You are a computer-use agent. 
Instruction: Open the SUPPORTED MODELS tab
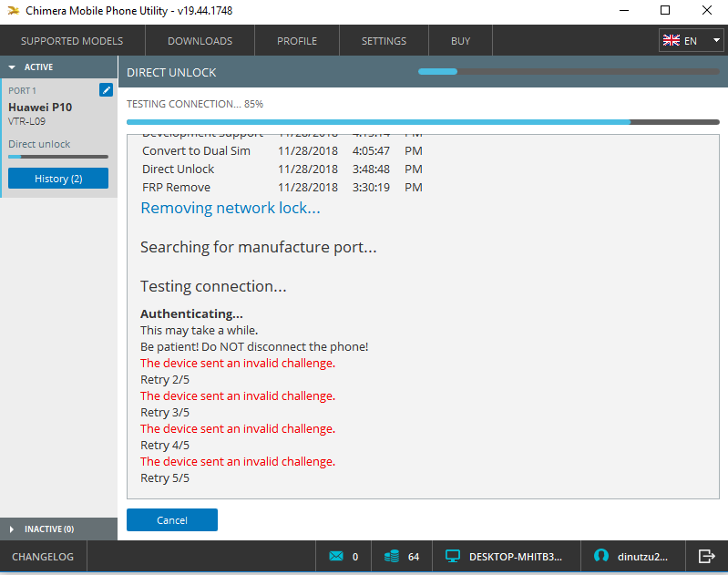point(72,41)
